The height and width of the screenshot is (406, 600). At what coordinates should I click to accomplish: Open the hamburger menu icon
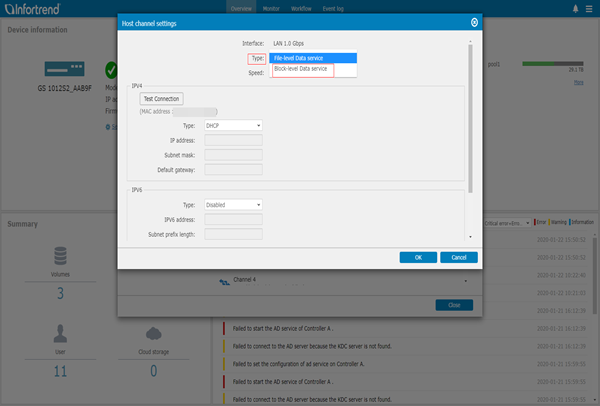(590, 8)
